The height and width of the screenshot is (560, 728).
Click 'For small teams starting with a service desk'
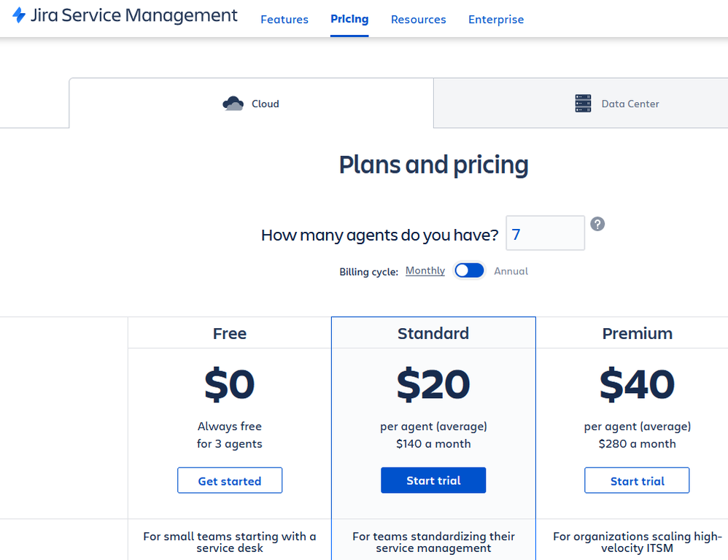coord(230,542)
